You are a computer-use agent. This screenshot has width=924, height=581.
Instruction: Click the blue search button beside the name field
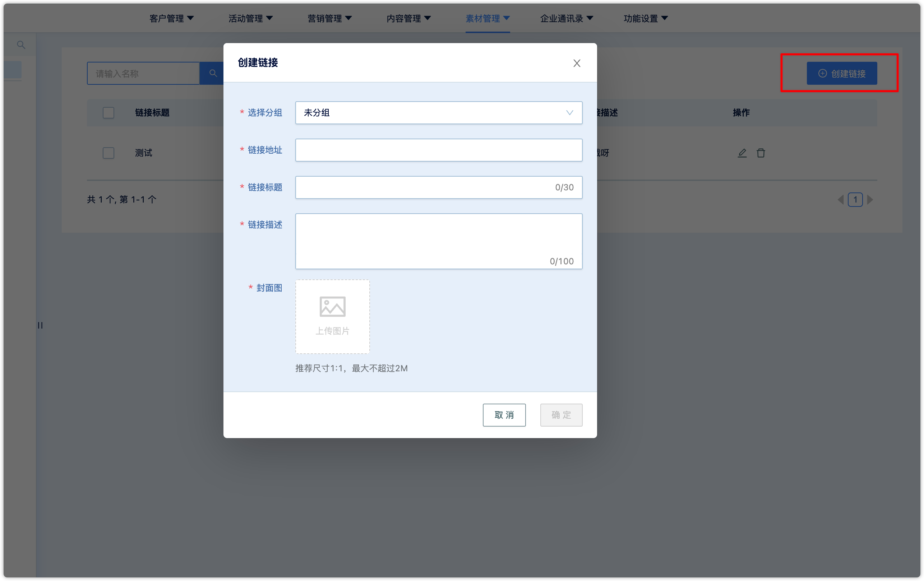pyautogui.click(x=212, y=73)
